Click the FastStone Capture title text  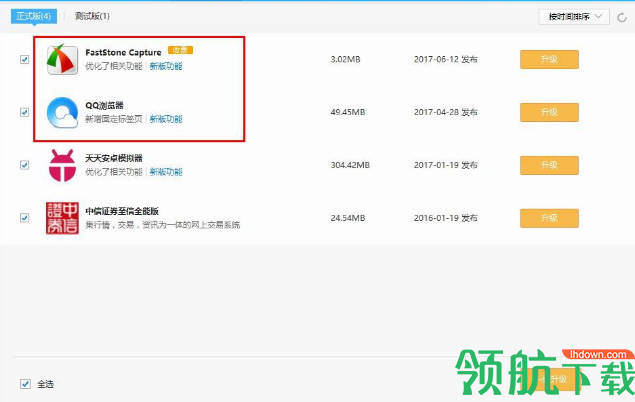click(x=123, y=52)
